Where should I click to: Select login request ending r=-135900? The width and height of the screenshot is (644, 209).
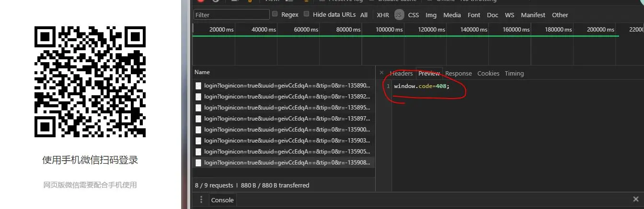point(284,130)
